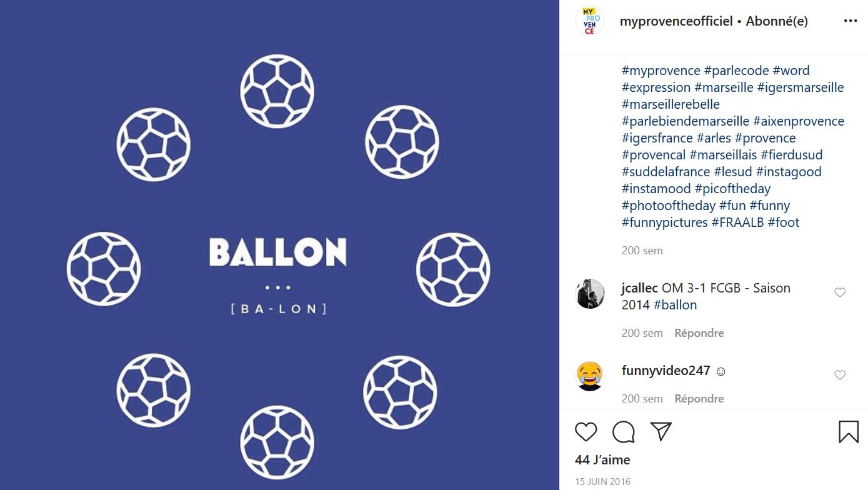Image resolution: width=868 pixels, height=490 pixels.
Task: Share the post using the paper plane icon
Action: pos(661,431)
